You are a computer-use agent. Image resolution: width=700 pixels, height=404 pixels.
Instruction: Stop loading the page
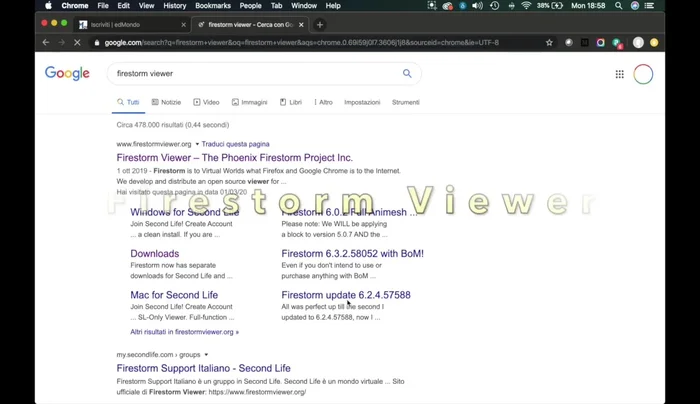77,42
